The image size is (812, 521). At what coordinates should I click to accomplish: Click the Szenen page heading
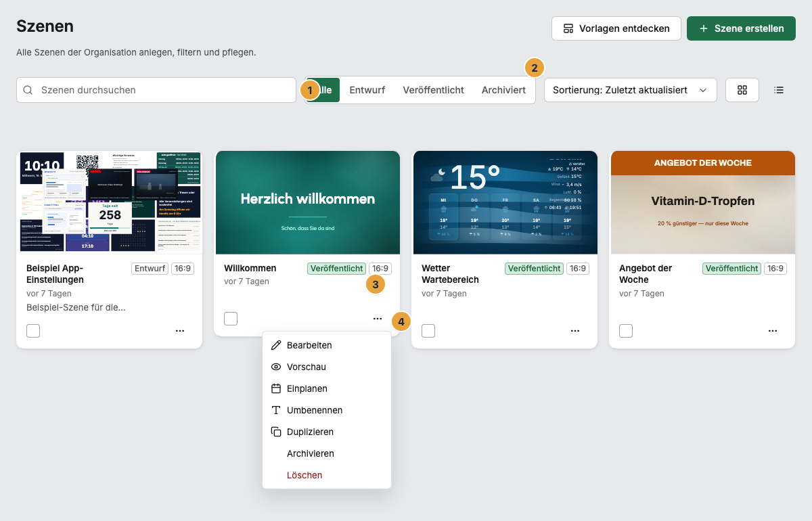45,26
